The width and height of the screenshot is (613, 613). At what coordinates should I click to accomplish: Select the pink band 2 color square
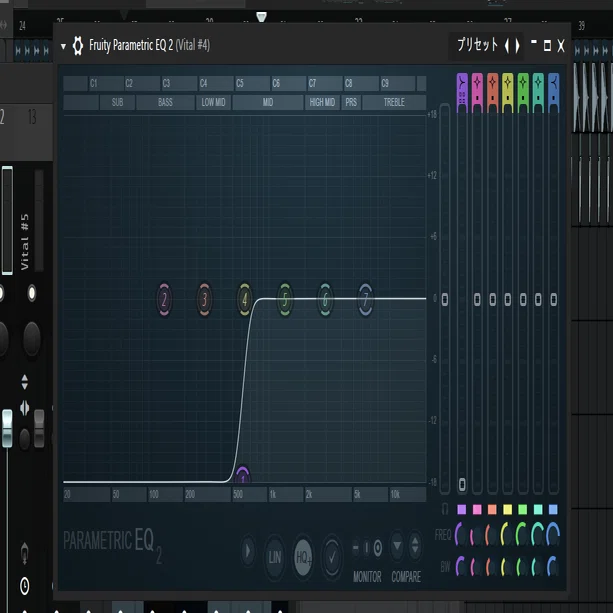point(477,509)
